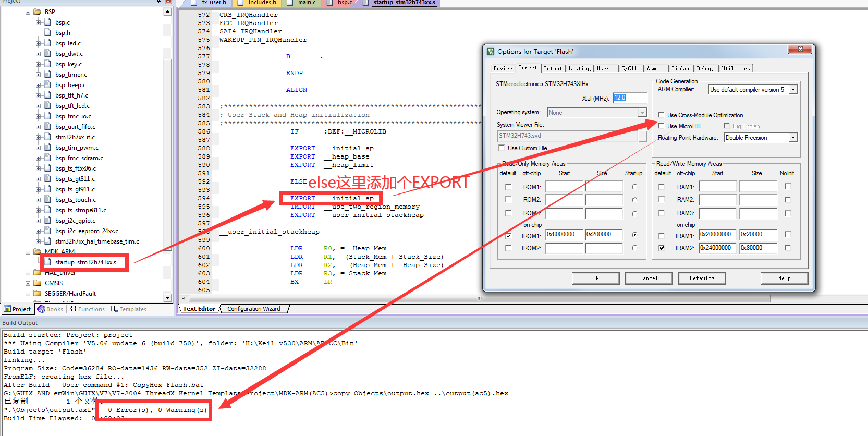Enable Use Cross-Module Optimization checkbox
The width and height of the screenshot is (868, 436).
661,115
